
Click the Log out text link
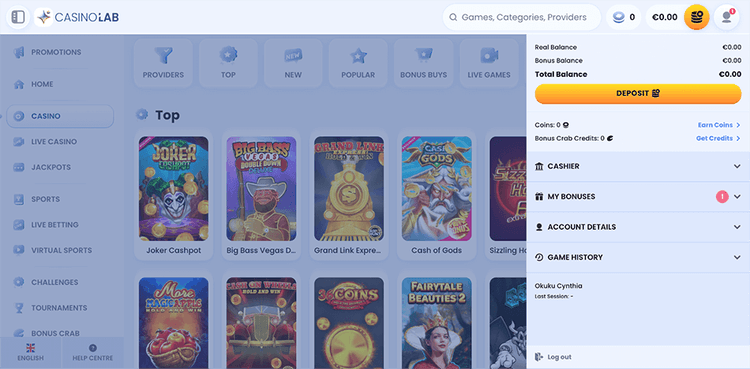tap(559, 357)
